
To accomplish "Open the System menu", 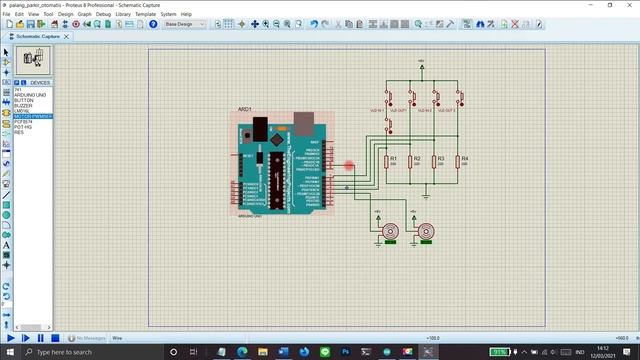I will [168, 14].
